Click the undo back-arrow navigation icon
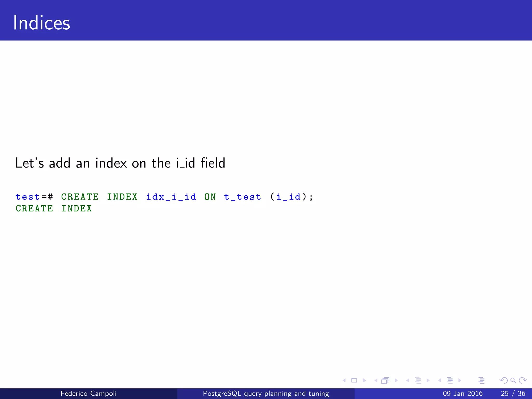532x399 pixels. (503, 381)
